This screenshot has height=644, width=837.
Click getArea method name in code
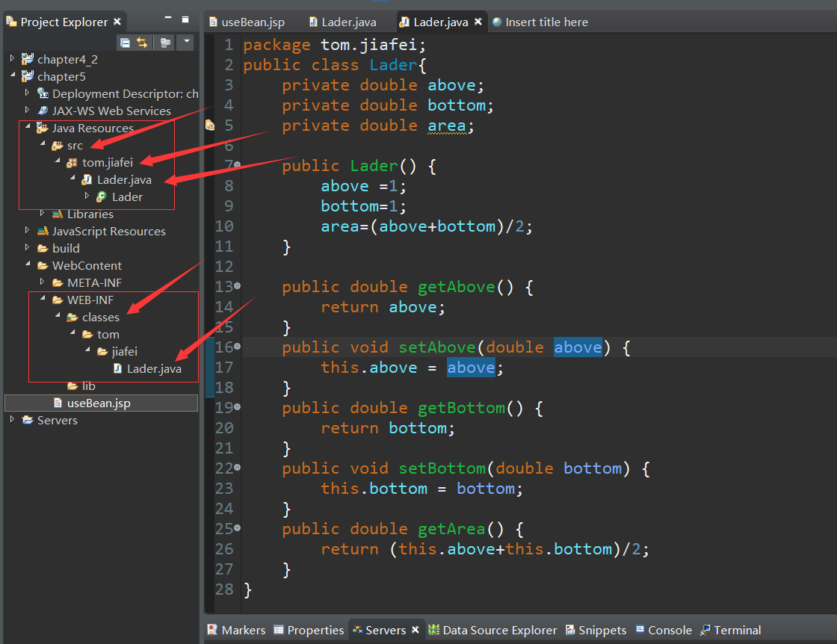pyautogui.click(x=451, y=529)
